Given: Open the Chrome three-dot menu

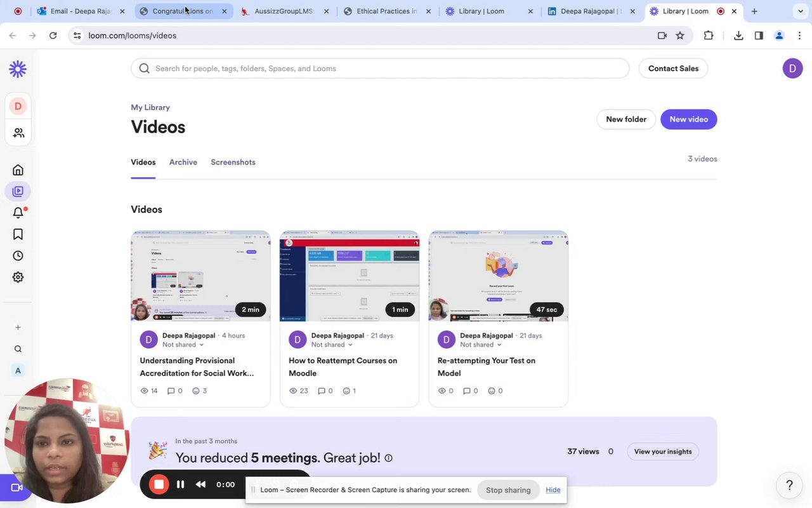Looking at the screenshot, I should [799, 36].
